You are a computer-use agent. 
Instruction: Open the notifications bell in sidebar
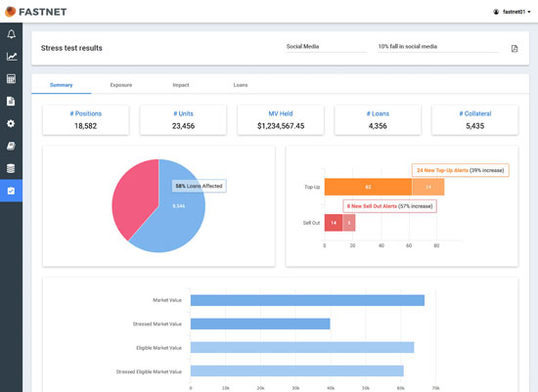[12, 34]
